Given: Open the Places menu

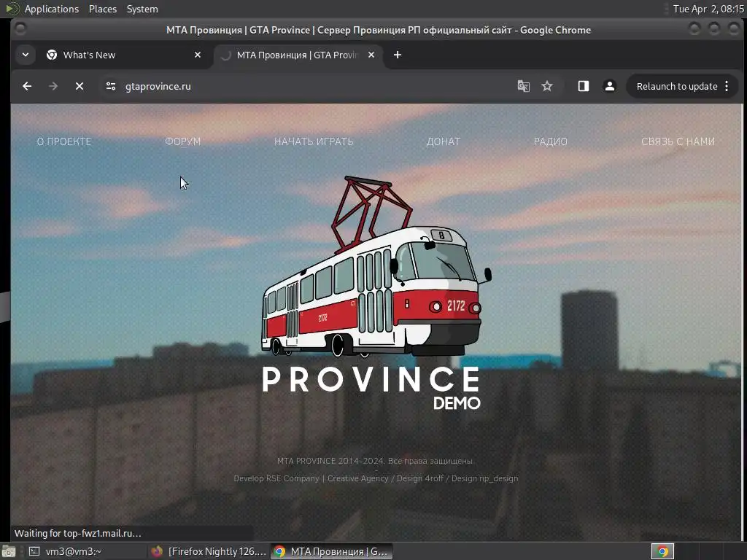Looking at the screenshot, I should click(102, 9).
